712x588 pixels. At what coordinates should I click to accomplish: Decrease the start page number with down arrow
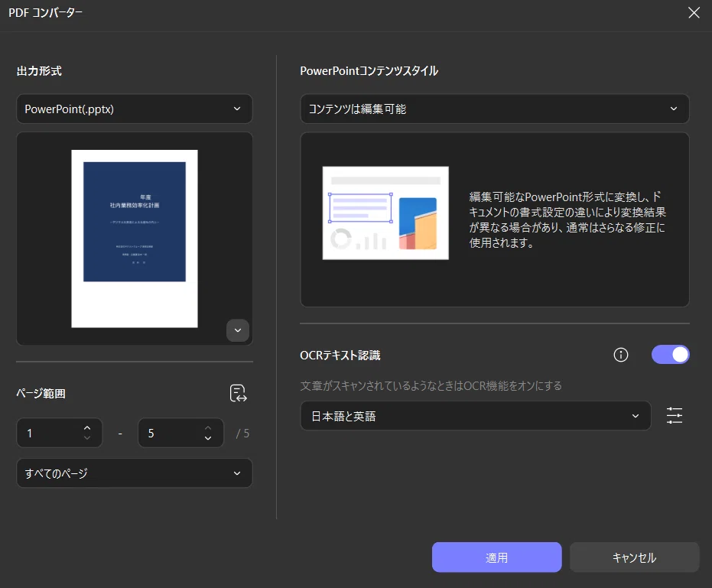[87, 438]
